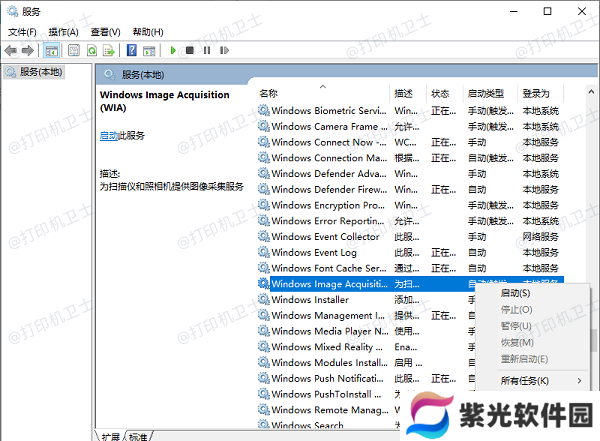Screen dimensions: 600x441
Task: Click gear icon of Windows Installer
Action: (264, 299)
